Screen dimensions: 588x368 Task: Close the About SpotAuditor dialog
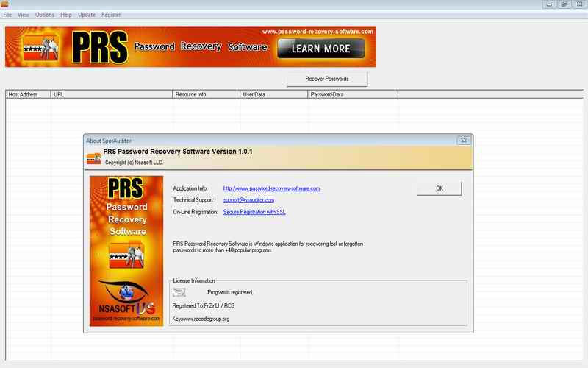464,140
